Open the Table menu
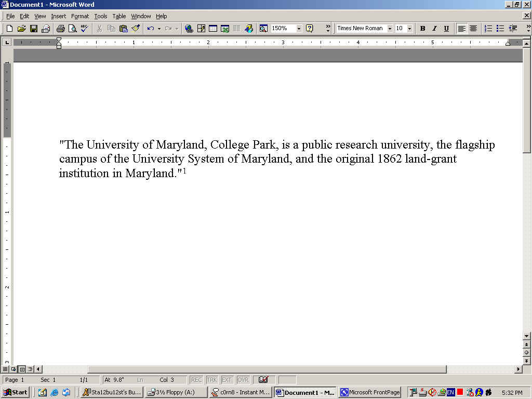The width and height of the screenshot is (532, 399). (x=119, y=16)
